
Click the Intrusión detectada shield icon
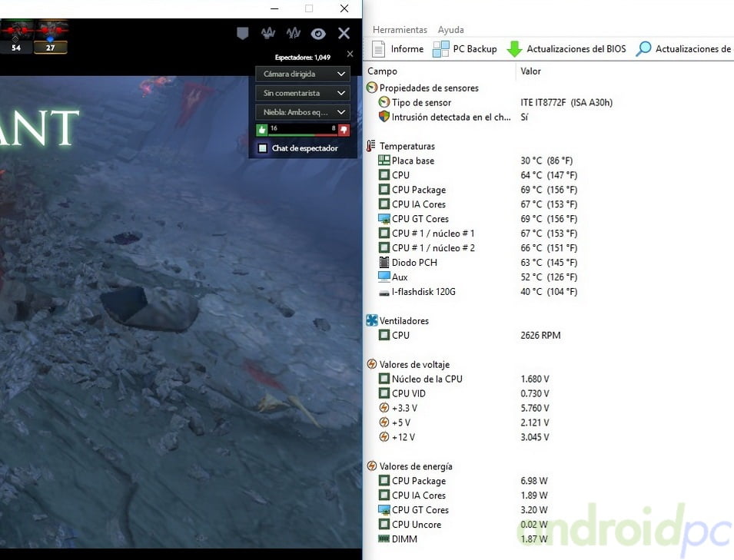pos(384,117)
